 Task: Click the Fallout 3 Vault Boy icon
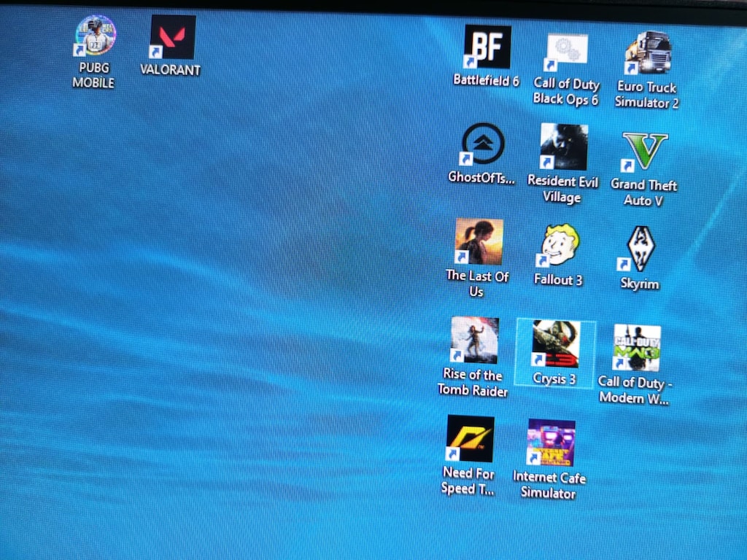(560, 245)
